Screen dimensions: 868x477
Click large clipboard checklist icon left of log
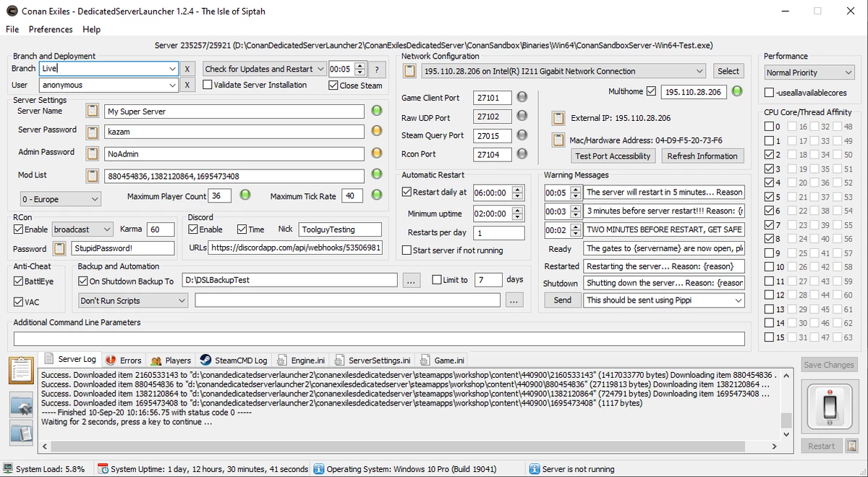point(21,370)
